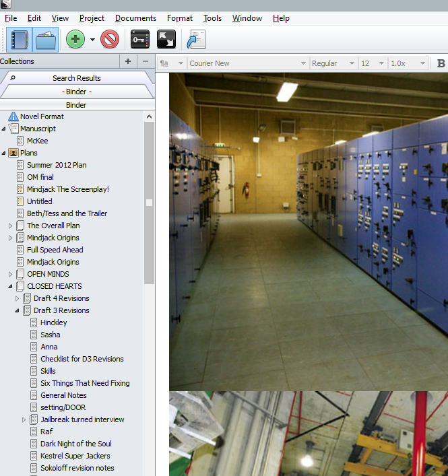Remove collection with the minus button
The image size is (448, 476).
[x=146, y=61]
